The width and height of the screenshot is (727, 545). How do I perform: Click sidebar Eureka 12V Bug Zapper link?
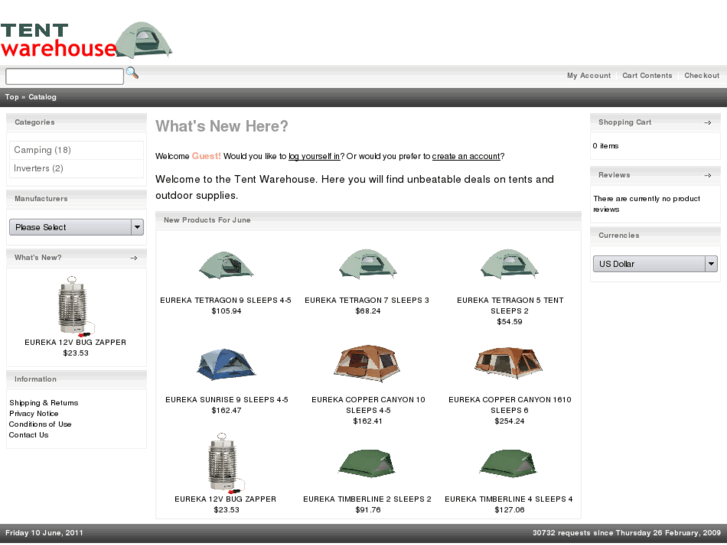pos(75,342)
